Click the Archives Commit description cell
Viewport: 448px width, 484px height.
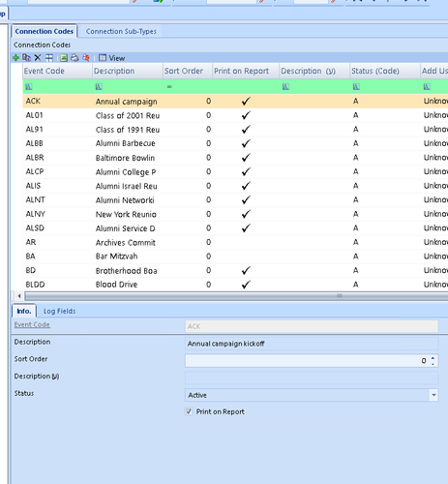click(x=128, y=242)
